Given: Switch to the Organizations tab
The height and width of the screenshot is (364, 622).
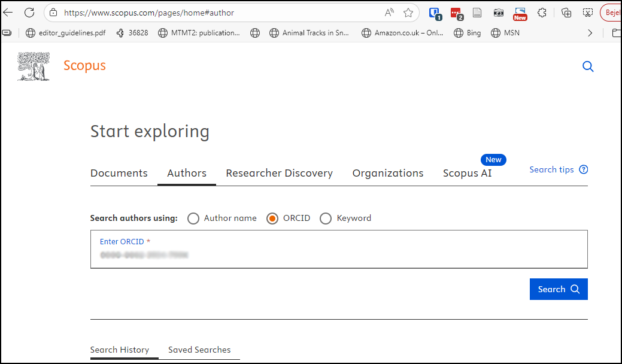Looking at the screenshot, I should [x=388, y=173].
